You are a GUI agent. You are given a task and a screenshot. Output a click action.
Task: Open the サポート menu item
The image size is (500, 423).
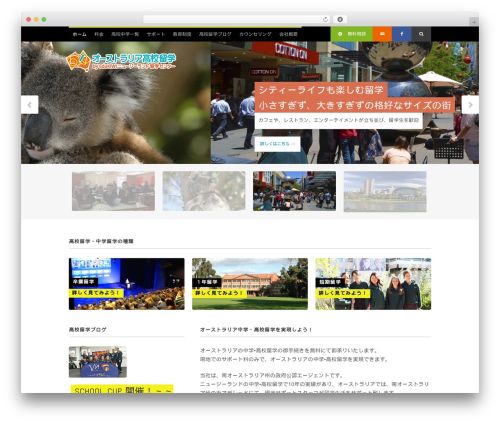pos(156,34)
